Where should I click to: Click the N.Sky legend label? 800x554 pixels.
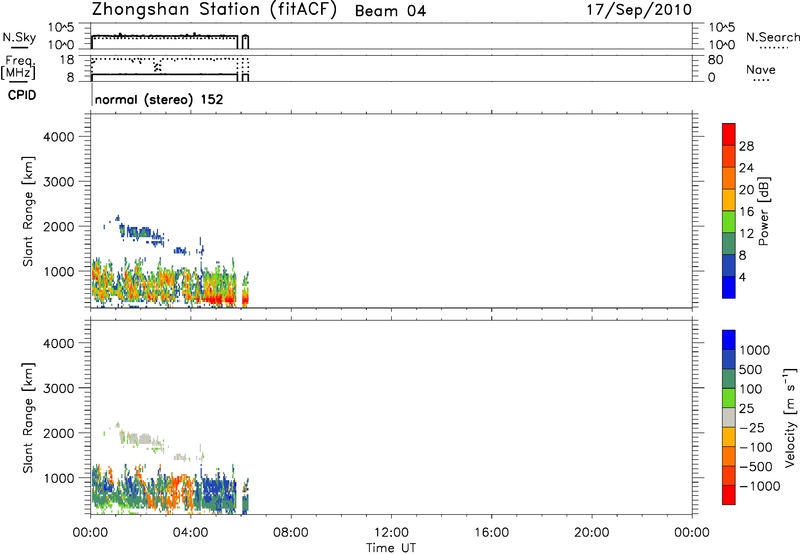coord(19,38)
